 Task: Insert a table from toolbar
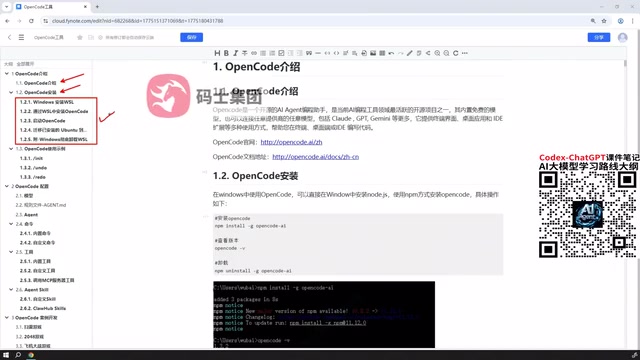382,53
